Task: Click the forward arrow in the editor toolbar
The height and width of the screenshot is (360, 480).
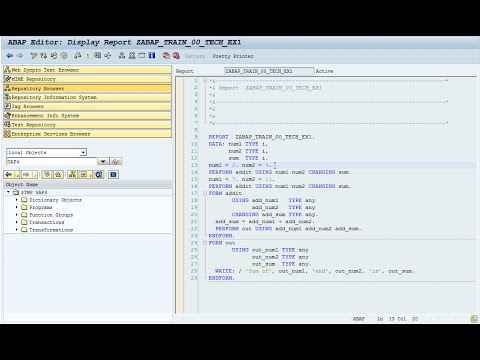Action: pos(20,56)
